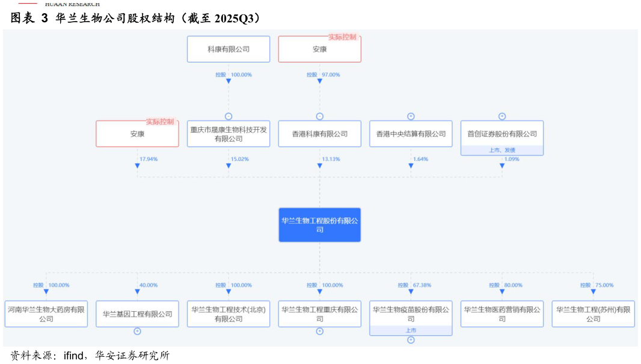Screen dimensions: 641x364
Task: Open the central 华兰生物工程股份有限公司 node
Action: (x=319, y=224)
